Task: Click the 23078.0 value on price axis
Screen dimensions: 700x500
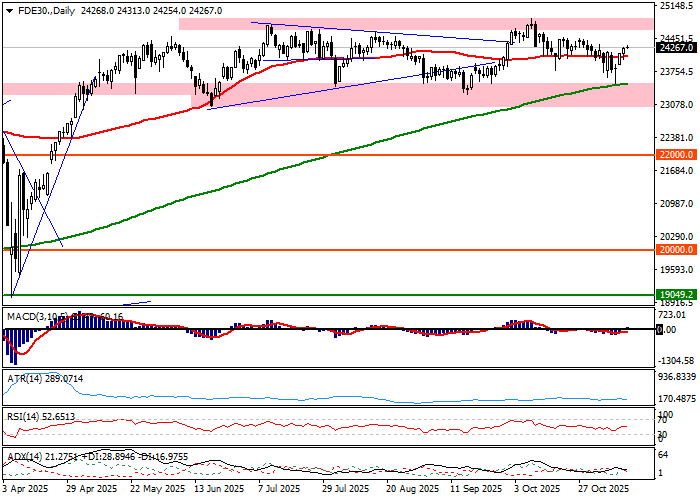Action: pos(677,104)
